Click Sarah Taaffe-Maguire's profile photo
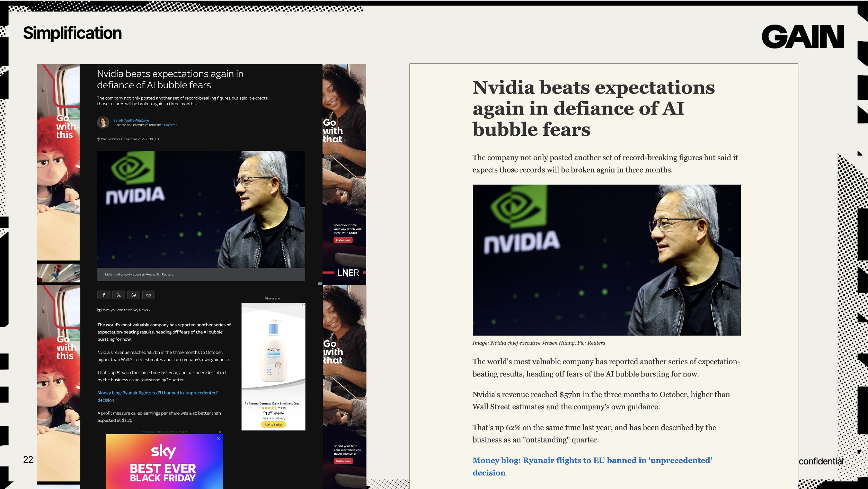This screenshot has width=868, height=489. click(x=103, y=123)
